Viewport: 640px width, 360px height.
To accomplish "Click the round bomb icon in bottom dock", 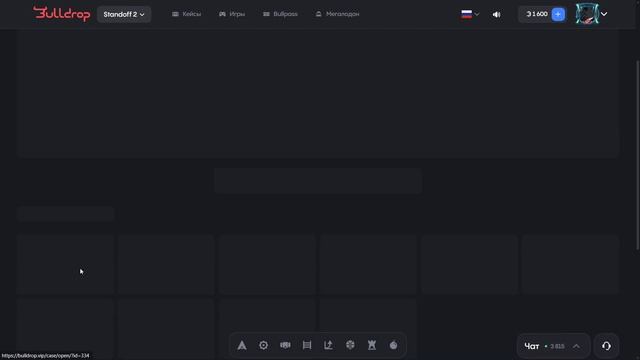I will click(393, 345).
